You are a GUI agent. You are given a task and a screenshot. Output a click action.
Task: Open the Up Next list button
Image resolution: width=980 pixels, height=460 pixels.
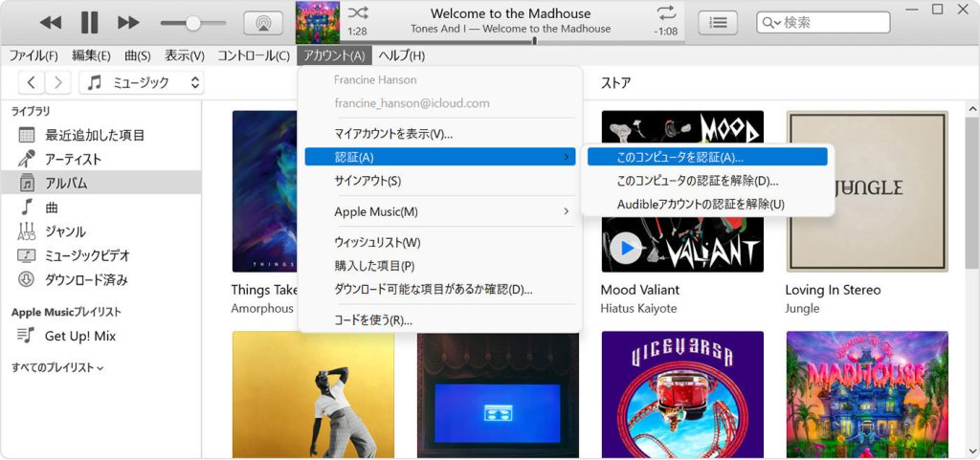pos(718,23)
